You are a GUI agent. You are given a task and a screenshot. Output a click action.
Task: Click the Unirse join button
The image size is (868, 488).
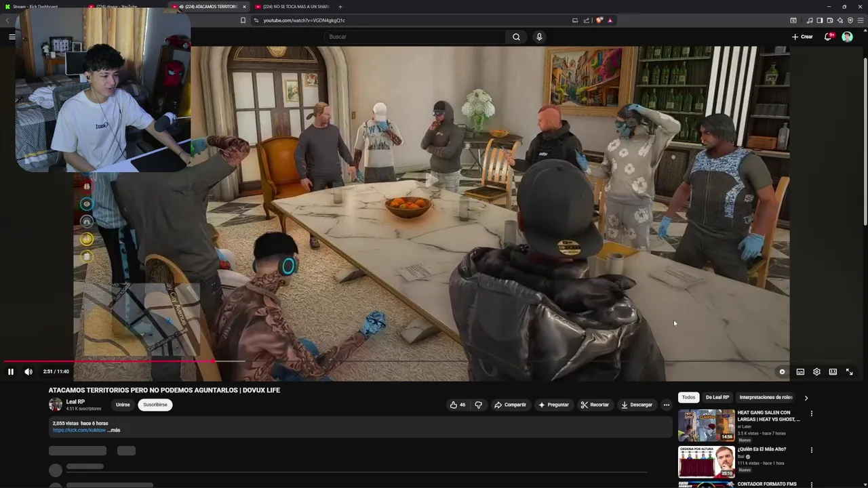(x=123, y=405)
